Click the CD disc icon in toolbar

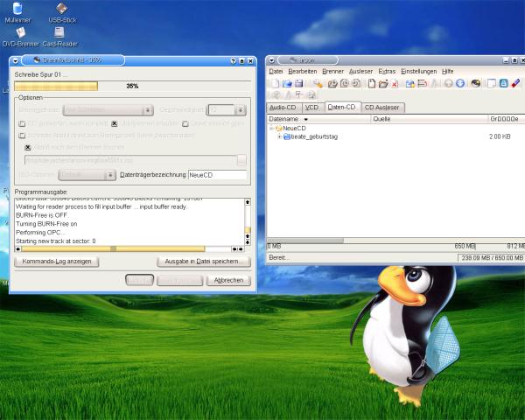[x=475, y=83]
